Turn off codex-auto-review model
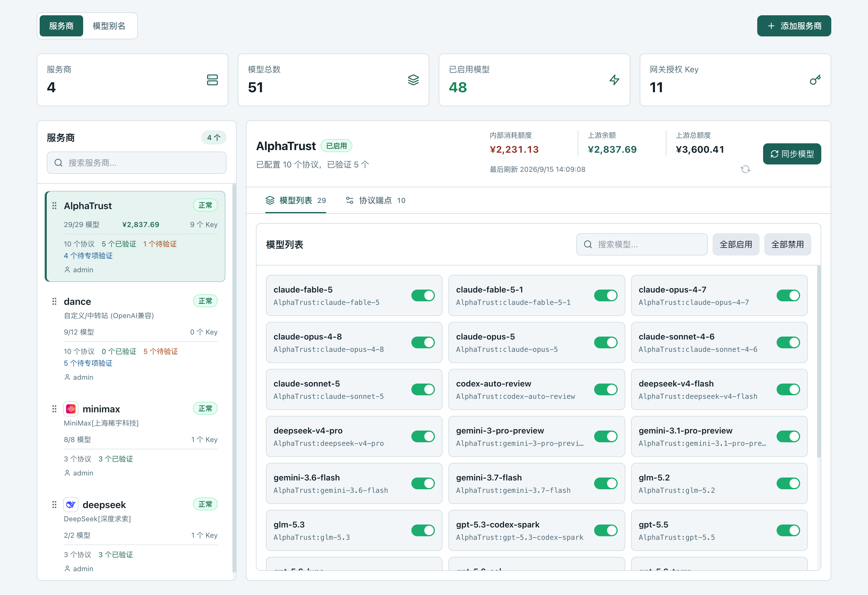This screenshot has height=595, width=868. [606, 390]
